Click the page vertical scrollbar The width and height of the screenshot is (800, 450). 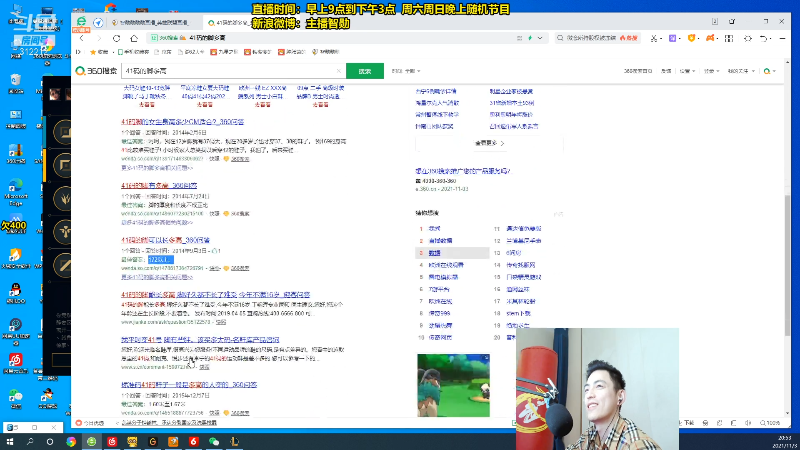tap(787, 265)
